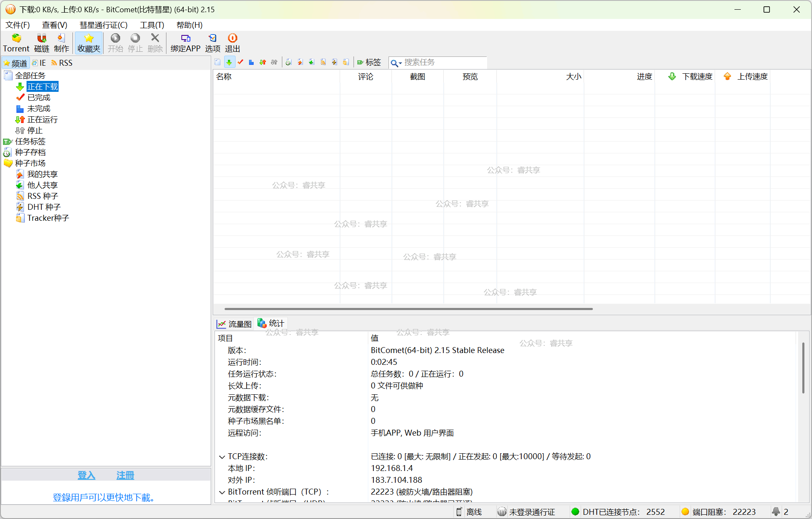
Task: Click the others' shares filter icon in the filter bar
Action: pos(311,62)
